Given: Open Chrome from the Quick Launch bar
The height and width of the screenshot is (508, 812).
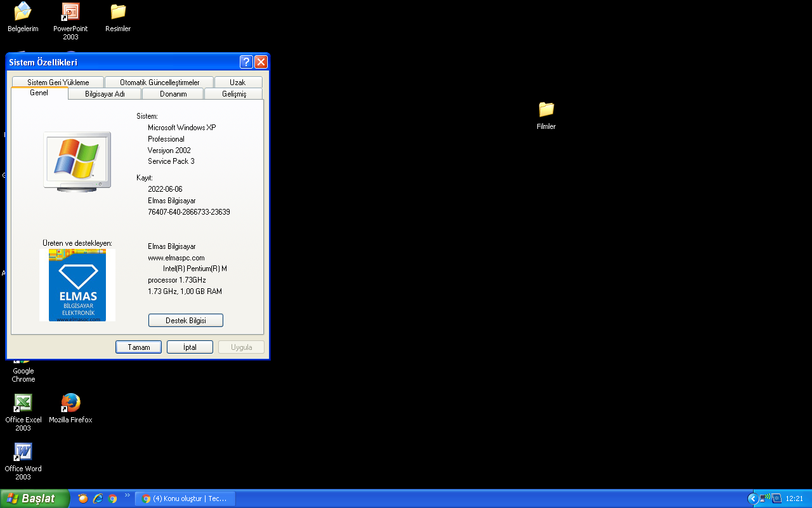Looking at the screenshot, I should [x=112, y=498].
